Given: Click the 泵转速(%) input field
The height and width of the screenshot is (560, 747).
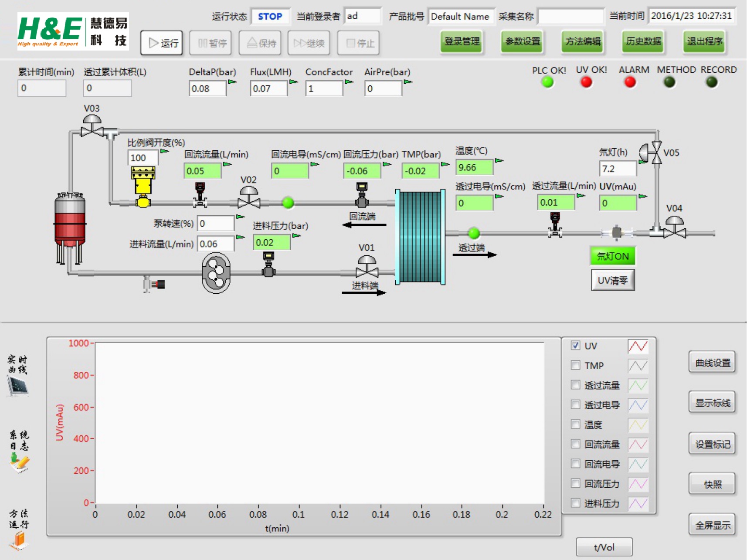Looking at the screenshot, I should [x=216, y=224].
